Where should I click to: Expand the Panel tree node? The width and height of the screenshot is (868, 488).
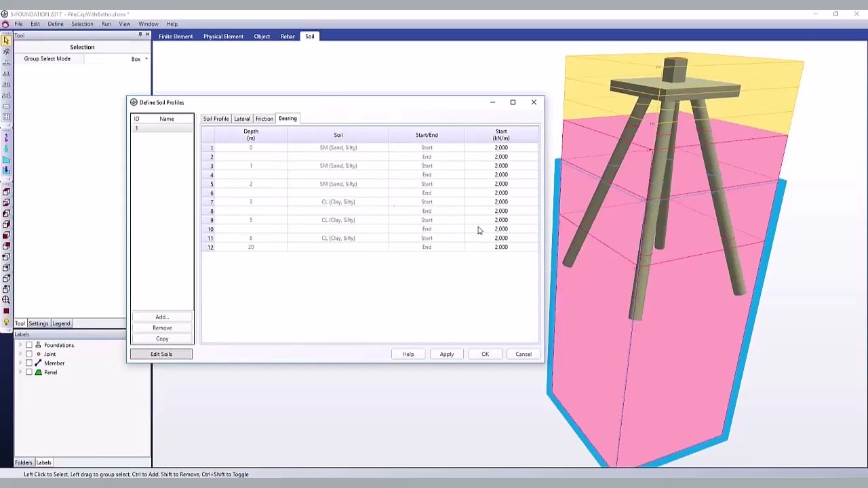click(x=20, y=372)
